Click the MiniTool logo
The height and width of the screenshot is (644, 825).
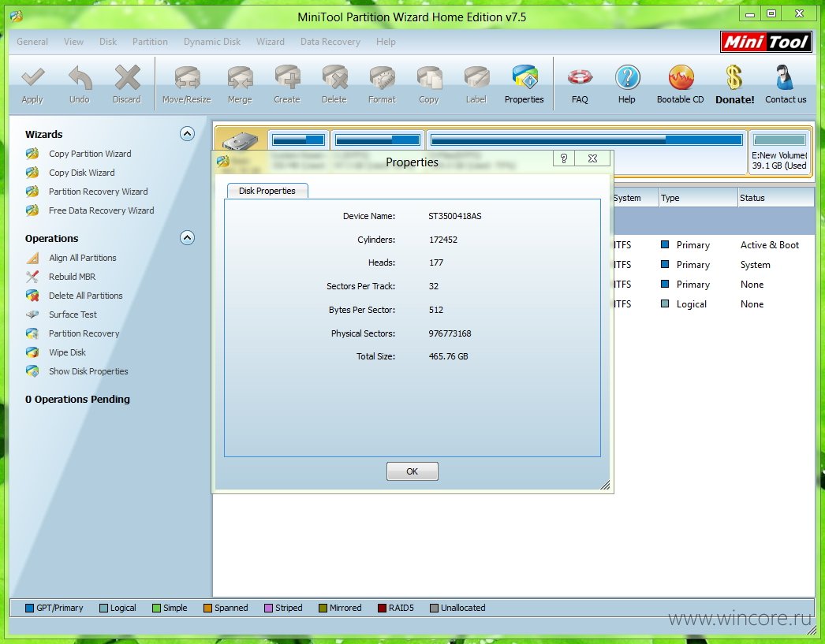point(766,42)
